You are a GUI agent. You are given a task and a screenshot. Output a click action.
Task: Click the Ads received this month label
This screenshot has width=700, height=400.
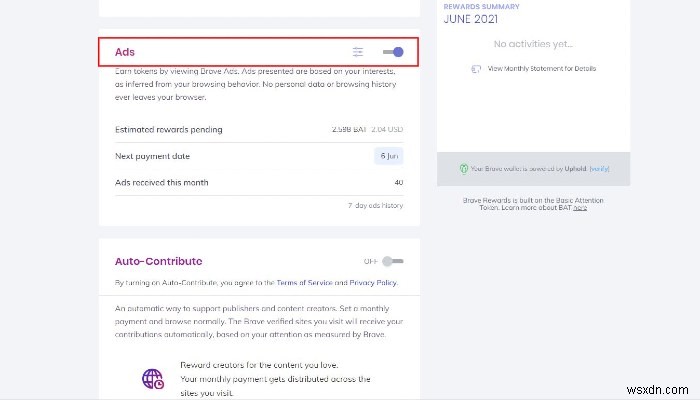point(162,182)
